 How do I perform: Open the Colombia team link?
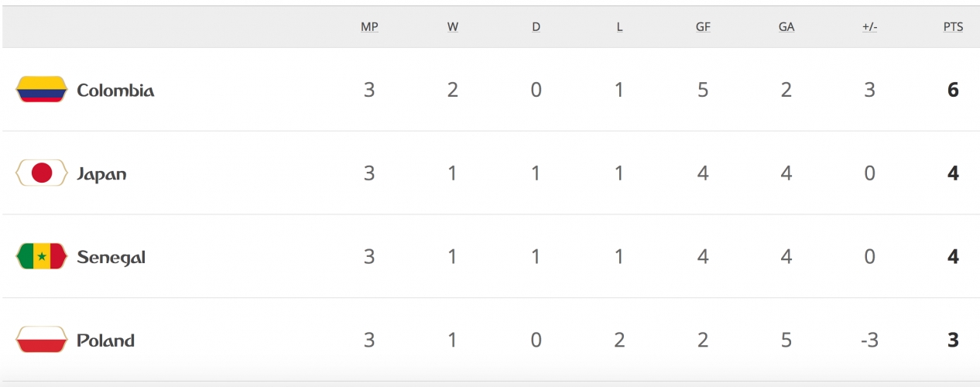coord(115,91)
